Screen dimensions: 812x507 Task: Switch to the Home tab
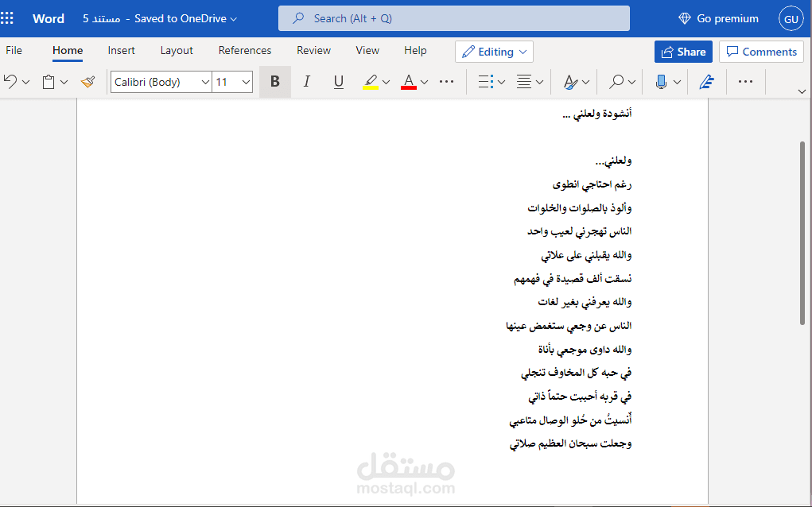(x=68, y=51)
